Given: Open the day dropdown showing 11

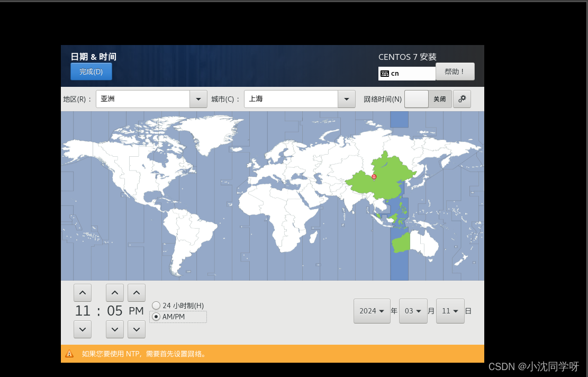Looking at the screenshot, I should (x=450, y=311).
